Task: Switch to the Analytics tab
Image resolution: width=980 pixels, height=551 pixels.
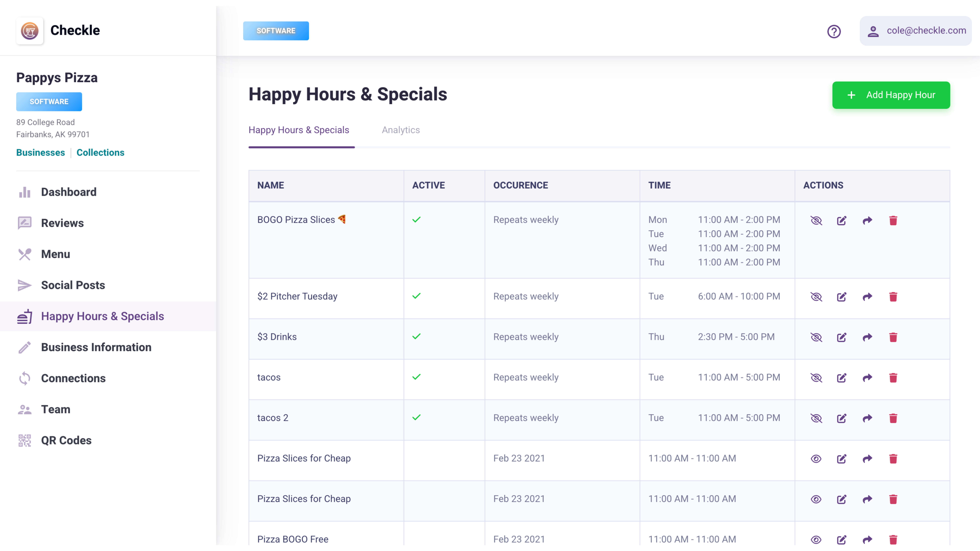Action: tap(401, 130)
